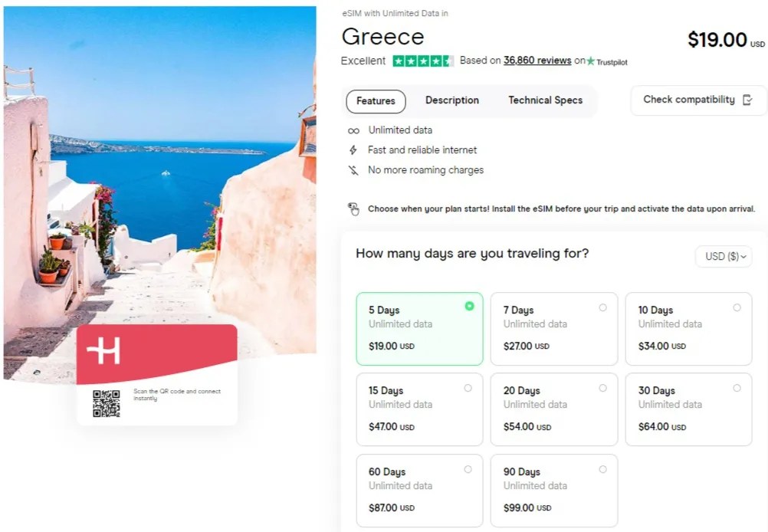Choose the 90 Days unlimited data option
This screenshot has height=532, width=768.
[x=553, y=490]
